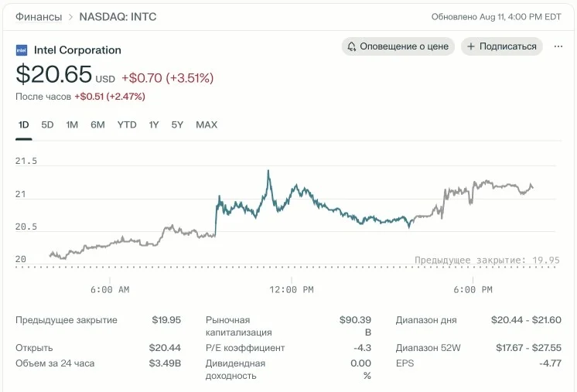Click the plus icon in Подписаться
The height and width of the screenshot is (392, 577).
tap(471, 46)
